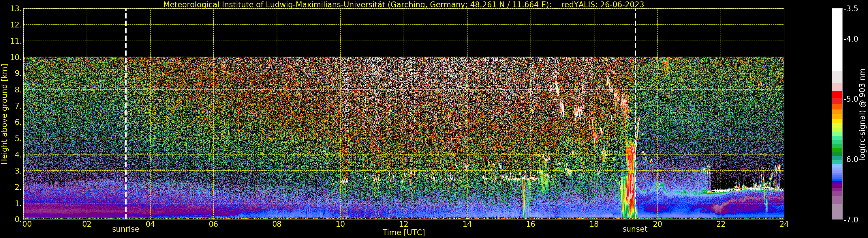Click the time tick label '22'

(721, 224)
